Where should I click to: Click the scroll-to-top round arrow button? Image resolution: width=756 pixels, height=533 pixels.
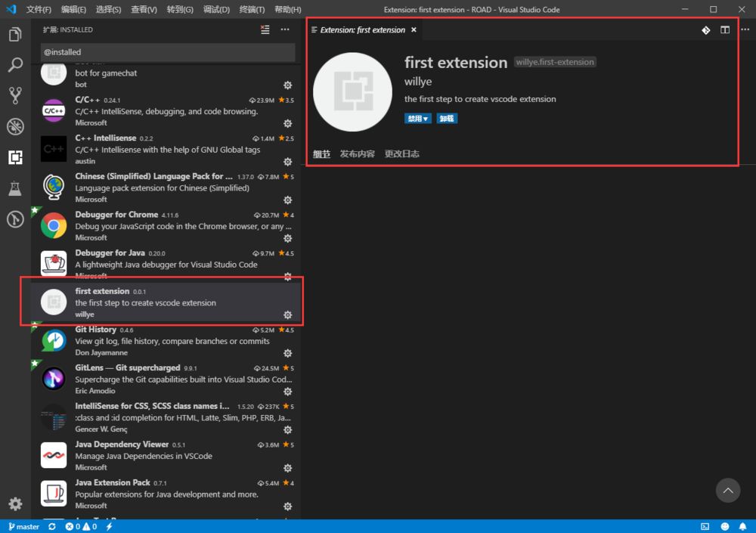tap(728, 491)
